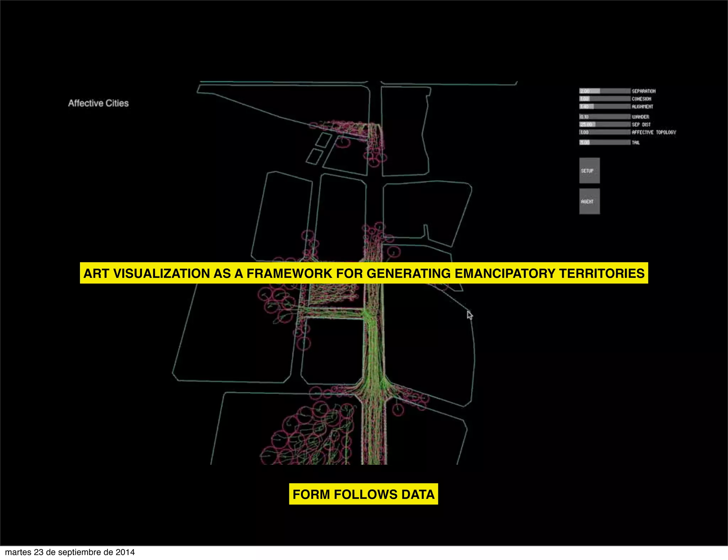Viewport: 728px width, 560px height.
Task: Adjust the ALIGNMENT slider
Action: 605,106
